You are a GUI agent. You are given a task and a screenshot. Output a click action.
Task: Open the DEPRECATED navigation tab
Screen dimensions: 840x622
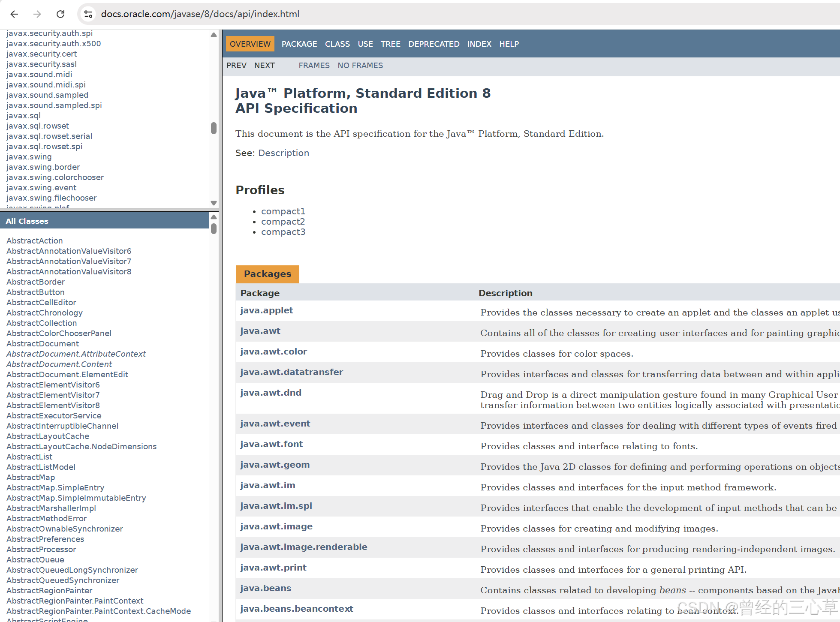[x=434, y=44]
